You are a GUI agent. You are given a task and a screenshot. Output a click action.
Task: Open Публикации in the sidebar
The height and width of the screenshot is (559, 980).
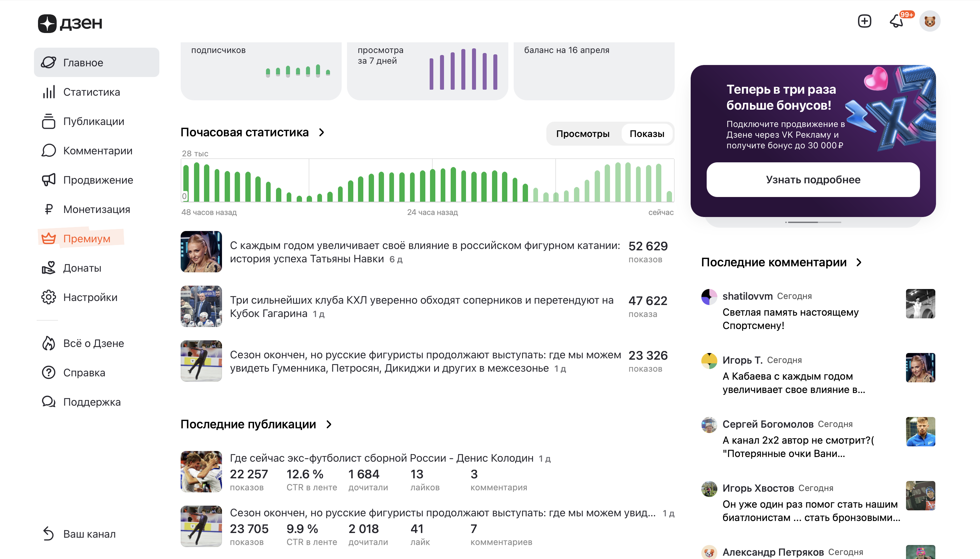click(x=94, y=121)
